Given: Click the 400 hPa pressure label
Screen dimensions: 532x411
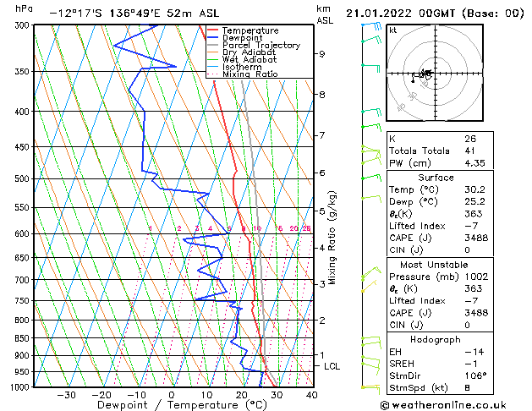Looking at the screenshot, I should coord(24,112).
